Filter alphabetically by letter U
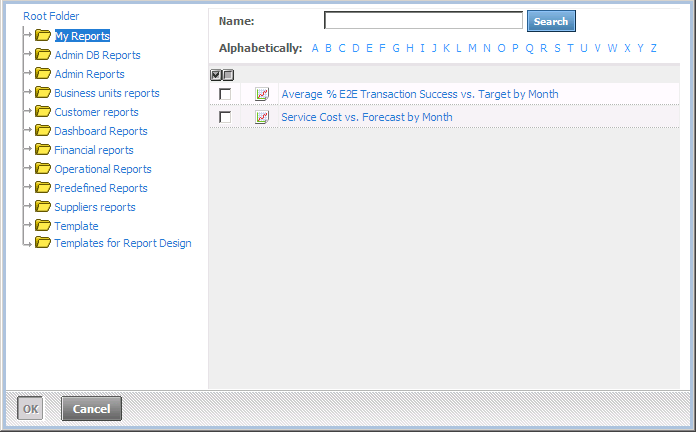This screenshot has width=696, height=432. point(584,48)
